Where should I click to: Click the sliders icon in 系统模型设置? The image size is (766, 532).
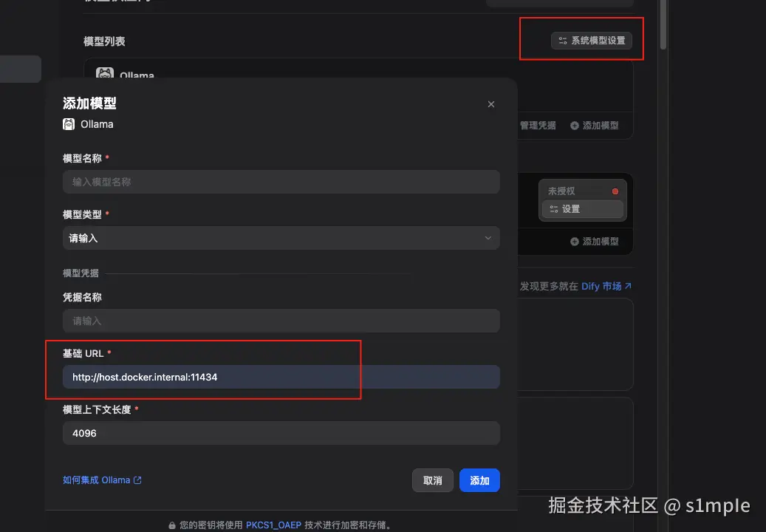pyautogui.click(x=563, y=41)
